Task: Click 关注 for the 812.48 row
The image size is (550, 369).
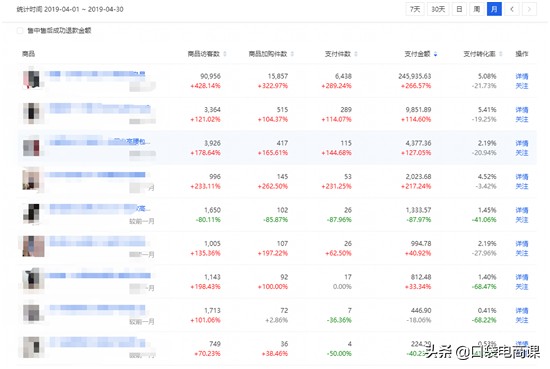Action: [522, 287]
